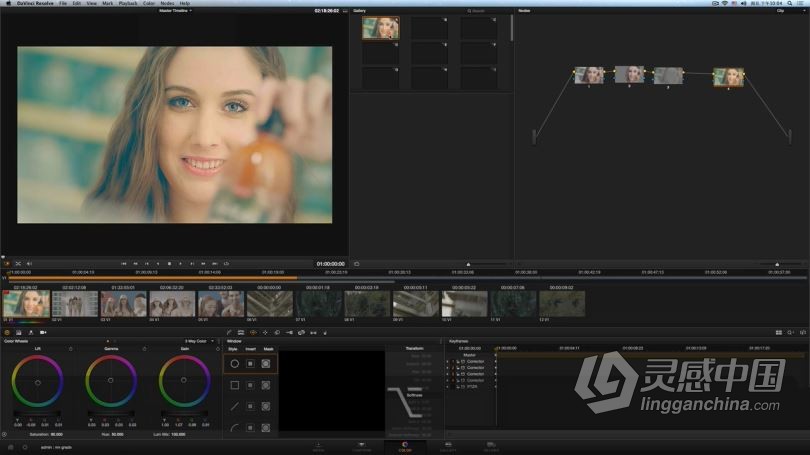Click the Lift color wheel center point

(38, 383)
